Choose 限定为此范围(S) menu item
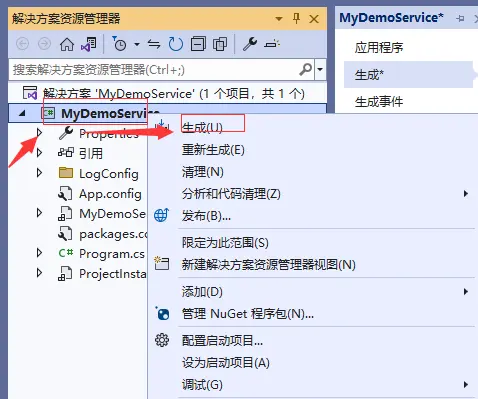Image resolution: width=478 pixels, height=399 pixels. [225, 243]
